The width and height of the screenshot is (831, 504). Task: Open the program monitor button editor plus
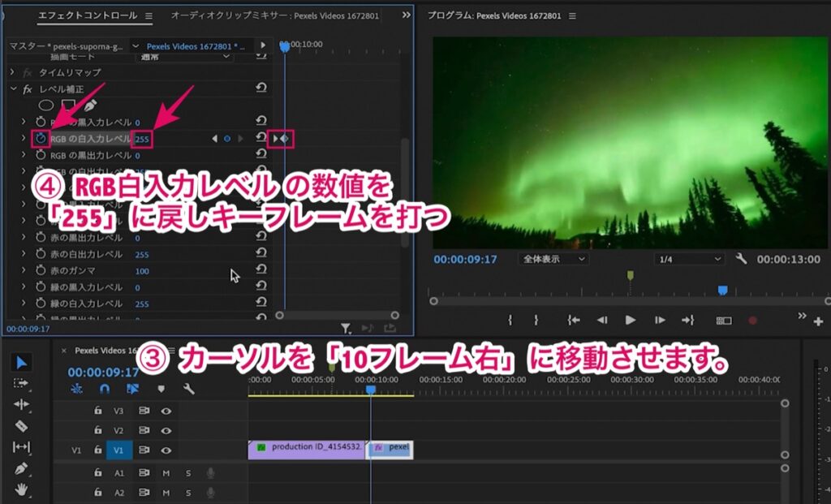pos(818,321)
